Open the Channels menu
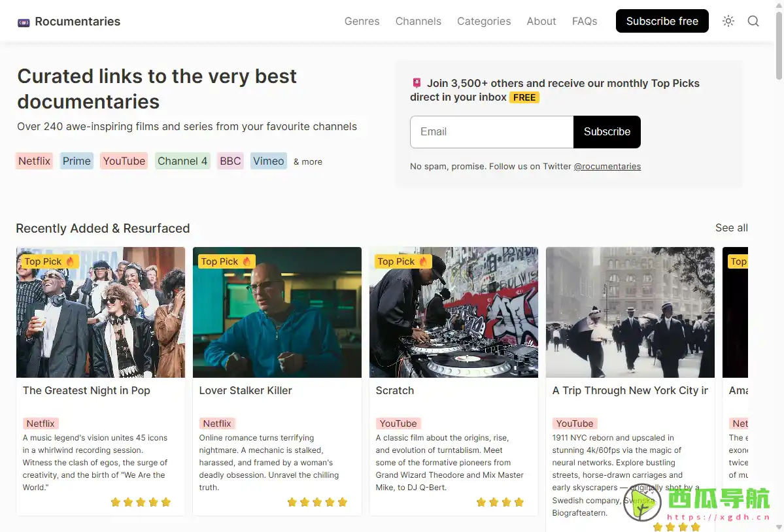 418,21
